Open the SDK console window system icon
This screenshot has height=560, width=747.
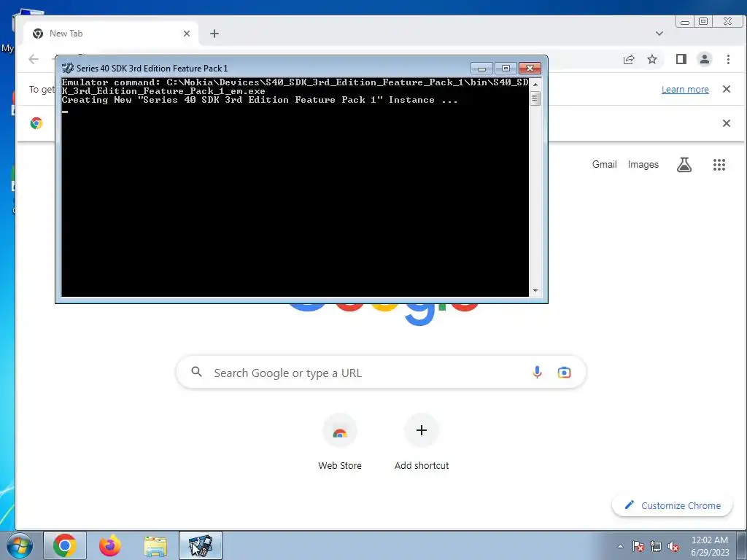point(68,68)
